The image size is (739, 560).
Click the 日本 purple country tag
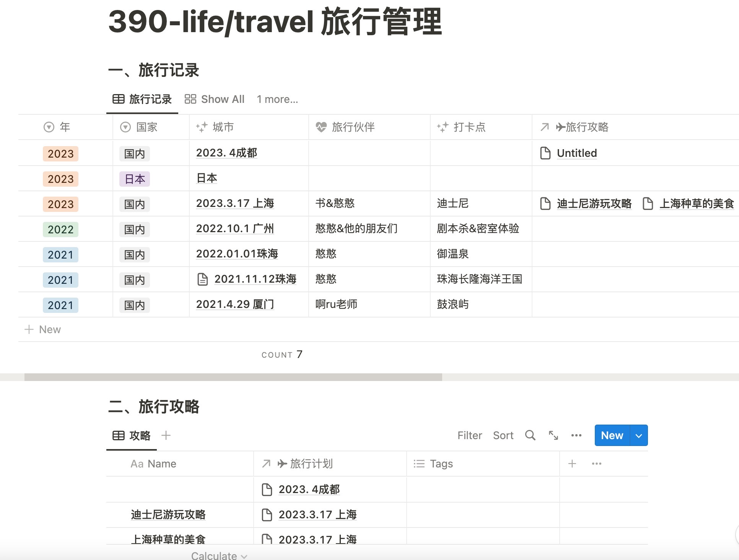point(135,179)
